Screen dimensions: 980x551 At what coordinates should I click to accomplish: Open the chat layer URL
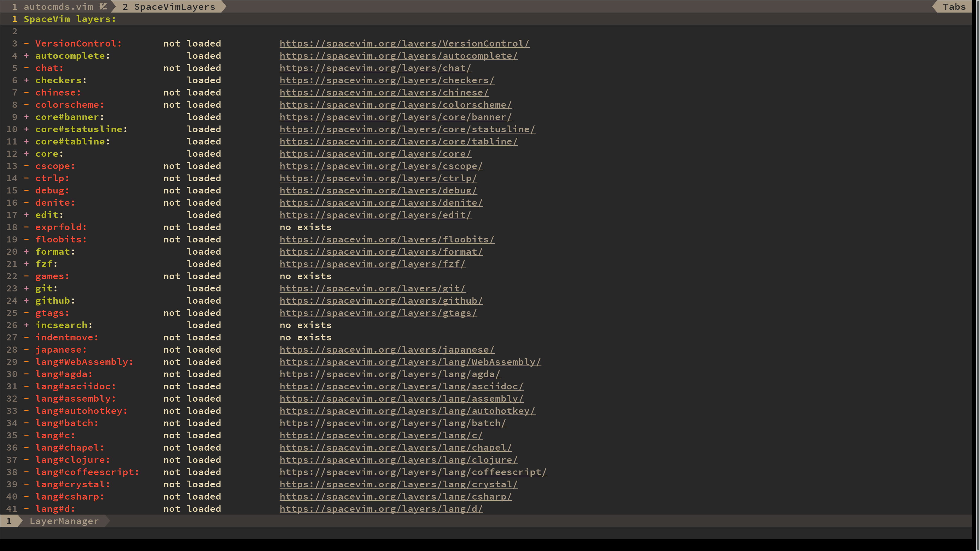[x=375, y=68]
